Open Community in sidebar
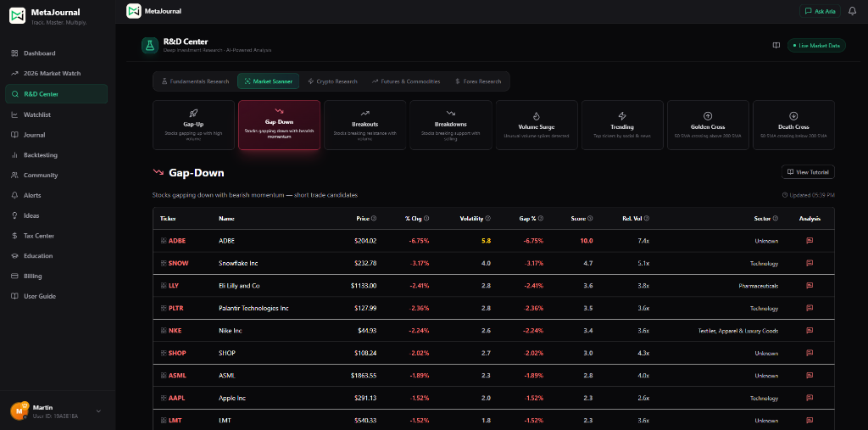This screenshot has height=430, width=868. point(57,175)
